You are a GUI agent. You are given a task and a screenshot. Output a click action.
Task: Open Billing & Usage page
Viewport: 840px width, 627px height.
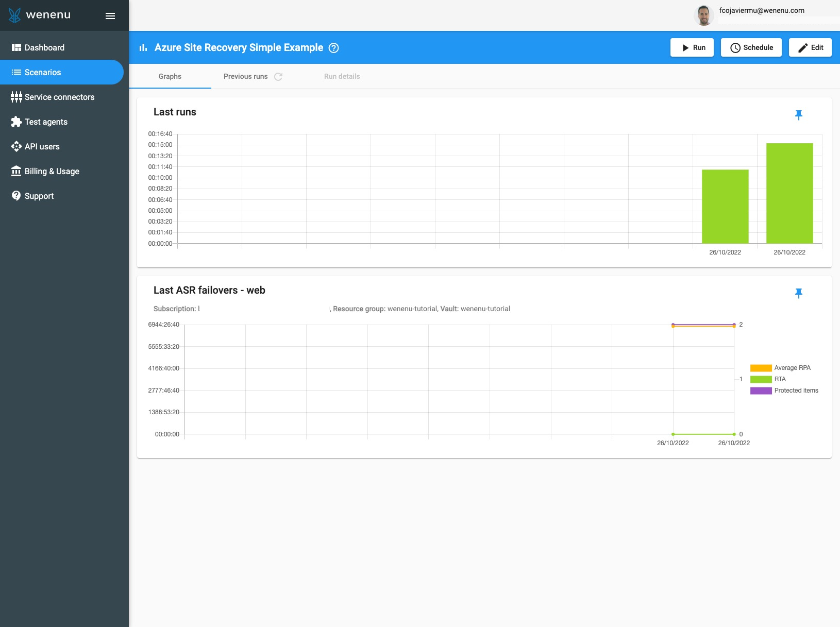pyautogui.click(x=62, y=171)
